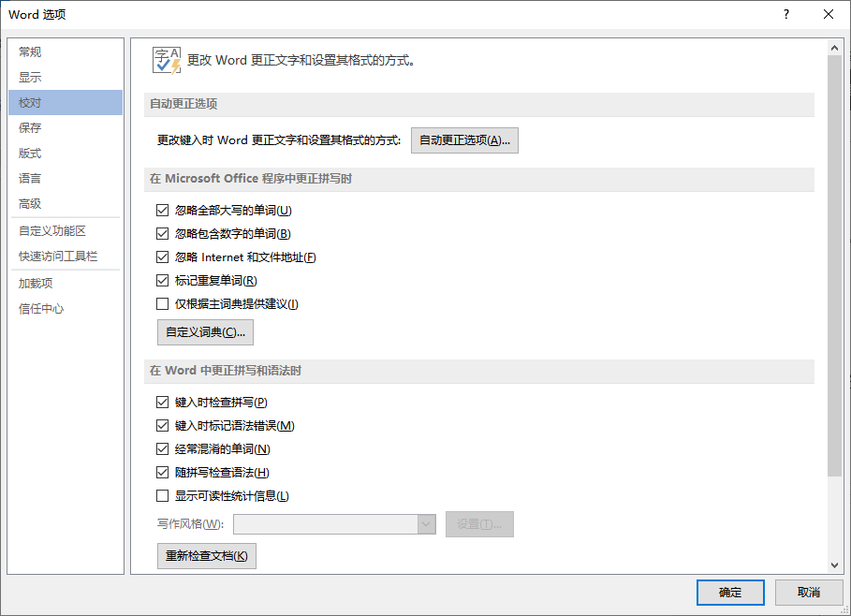Cancel with the 取消 button
The image size is (851, 616).
click(809, 593)
